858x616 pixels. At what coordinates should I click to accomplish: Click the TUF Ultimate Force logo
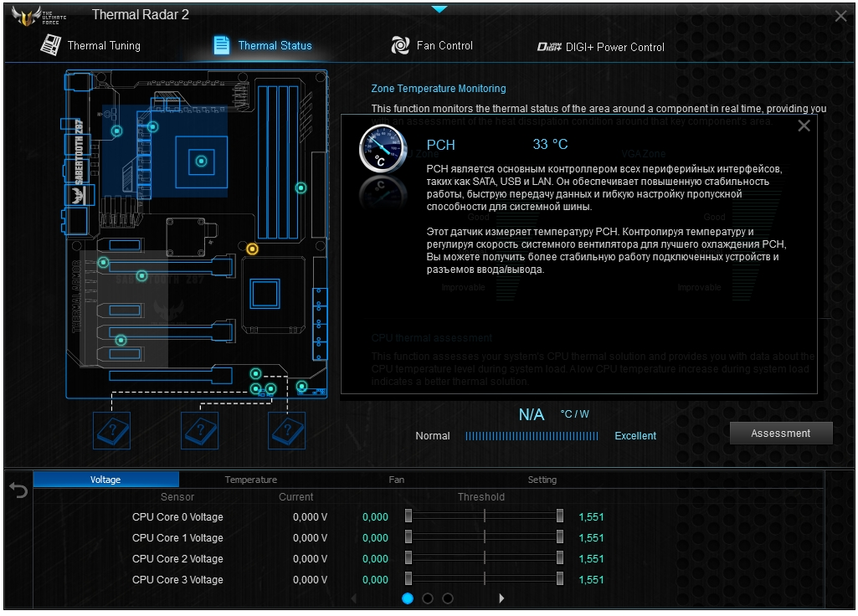[x=39, y=17]
